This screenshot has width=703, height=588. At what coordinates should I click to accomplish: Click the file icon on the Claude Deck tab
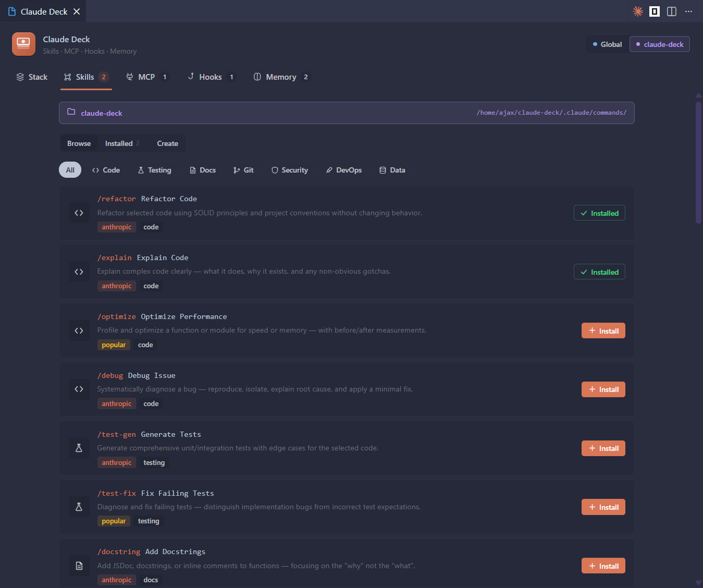coord(12,11)
